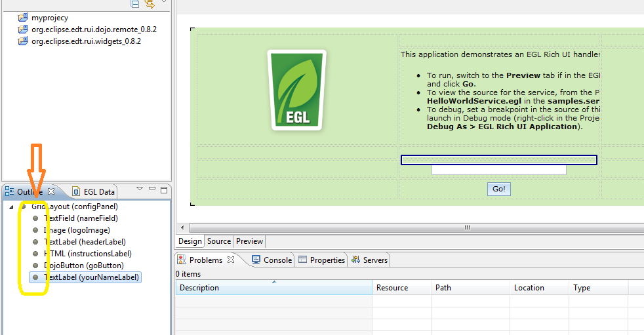
Task: Switch to the Design editor tab
Action: coord(190,241)
